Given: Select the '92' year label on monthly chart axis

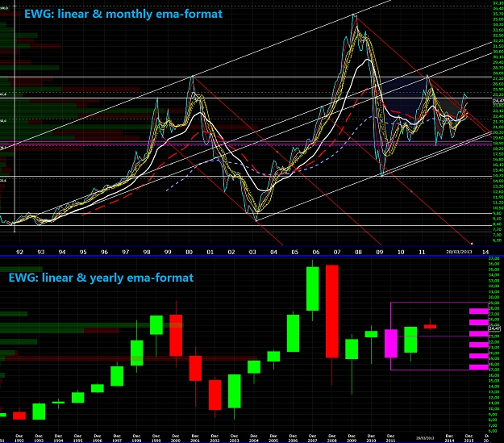Looking at the screenshot, I should point(19,252).
